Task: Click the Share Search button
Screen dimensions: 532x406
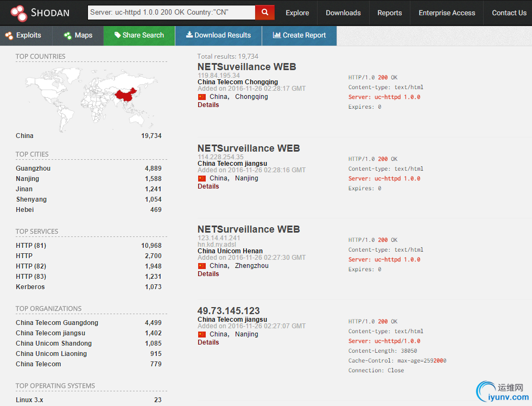Action: click(139, 35)
